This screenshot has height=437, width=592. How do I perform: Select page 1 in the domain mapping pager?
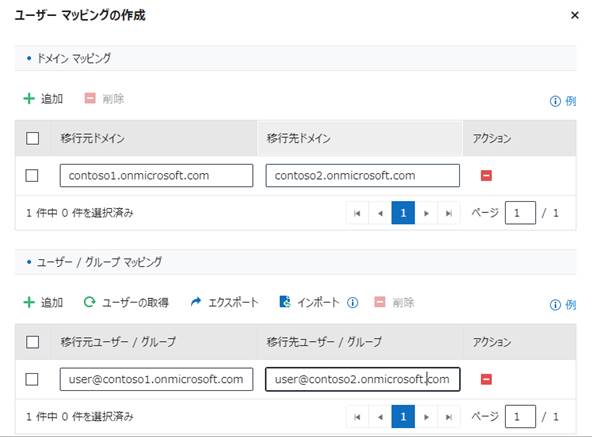pos(403,213)
